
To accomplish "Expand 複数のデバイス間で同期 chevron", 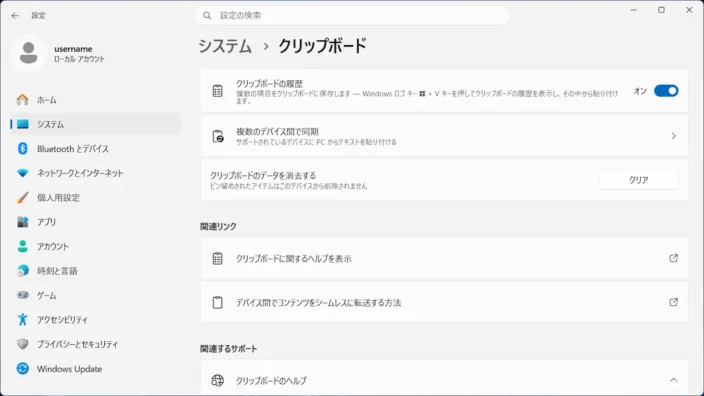I will [673, 136].
